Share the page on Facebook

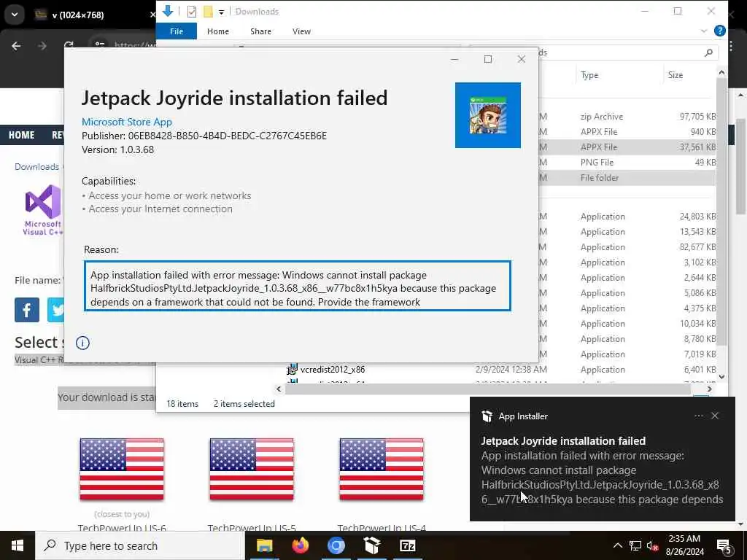(x=27, y=310)
